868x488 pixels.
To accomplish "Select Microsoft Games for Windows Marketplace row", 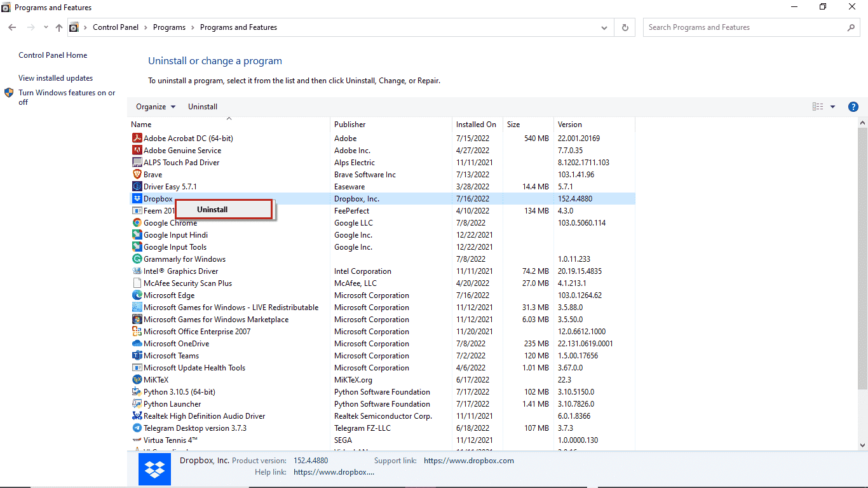I will (x=381, y=319).
